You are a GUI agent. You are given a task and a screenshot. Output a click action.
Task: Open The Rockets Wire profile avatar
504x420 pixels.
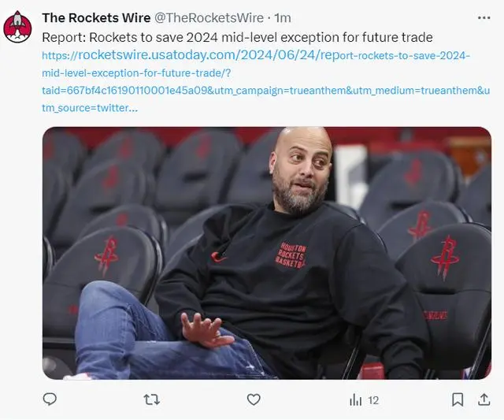(x=17, y=27)
